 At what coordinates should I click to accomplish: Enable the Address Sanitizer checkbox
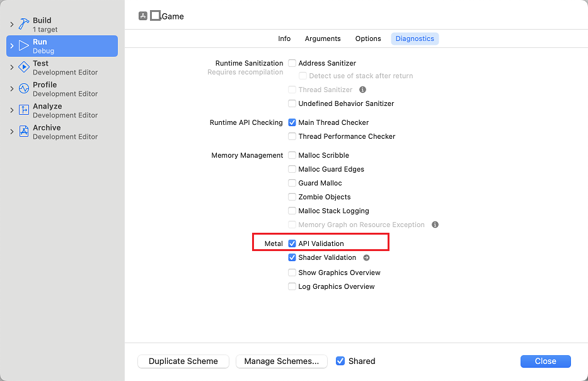[x=292, y=63]
